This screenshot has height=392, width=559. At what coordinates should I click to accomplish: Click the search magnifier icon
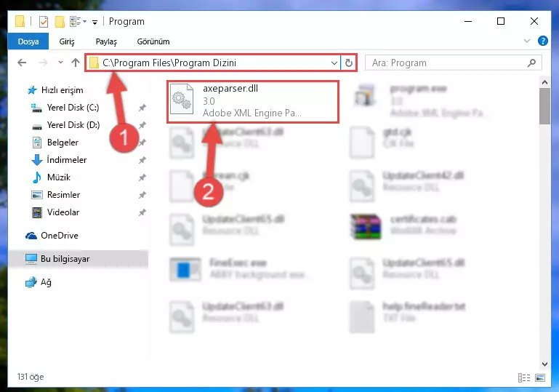(531, 63)
